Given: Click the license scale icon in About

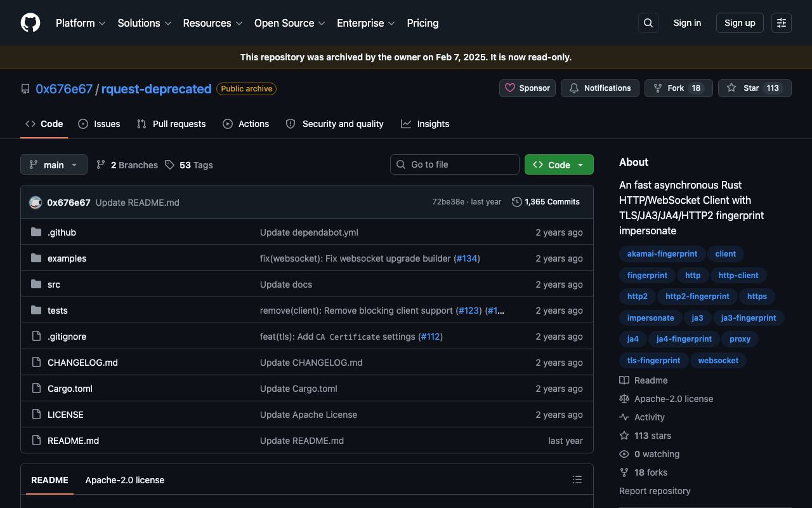Looking at the screenshot, I should click(624, 399).
